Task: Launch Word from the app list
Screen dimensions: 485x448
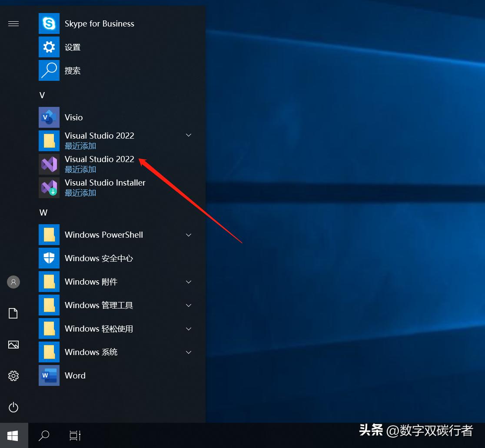Action: coord(49,375)
